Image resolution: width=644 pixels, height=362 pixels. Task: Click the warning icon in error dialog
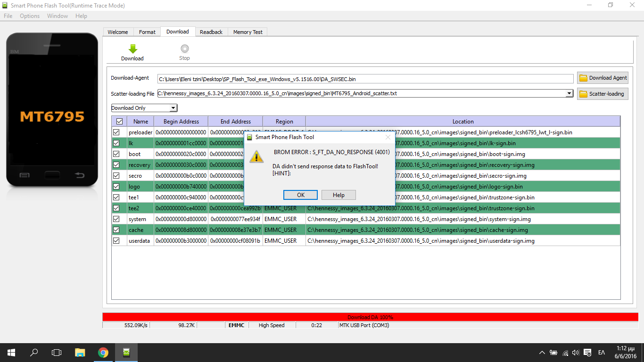point(256,157)
